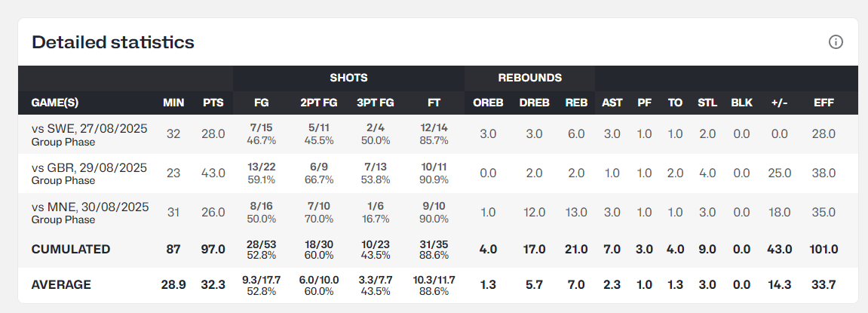Click the OREB column header
This screenshot has height=313, width=868.
[x=488, y=103]
